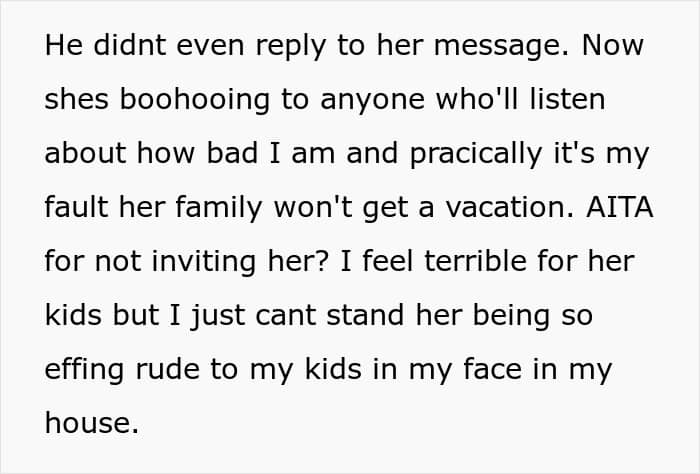Click the acronym "AITA"
Image resolution: width=700 pixels, height=474 pixels.
[620, 207]
